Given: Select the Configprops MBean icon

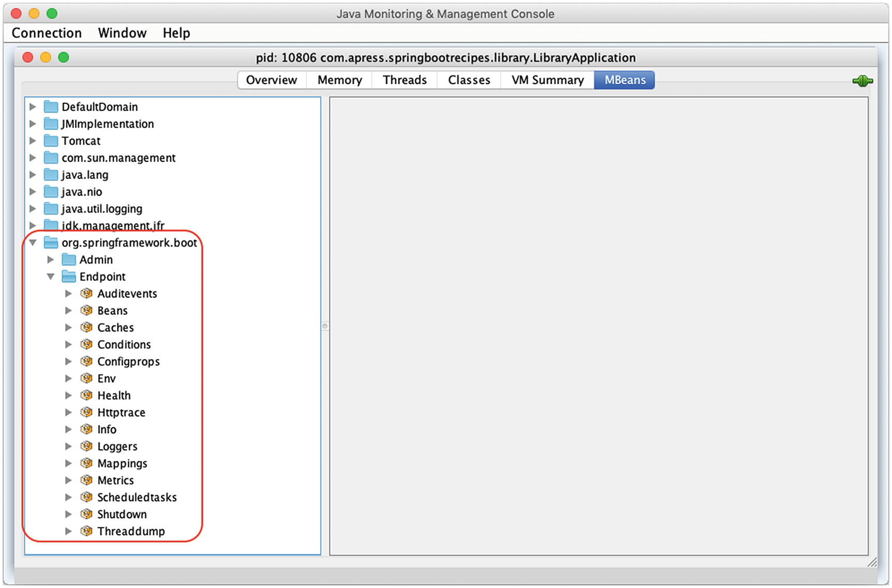Looking at the screenshot, I should pos(86,362).
